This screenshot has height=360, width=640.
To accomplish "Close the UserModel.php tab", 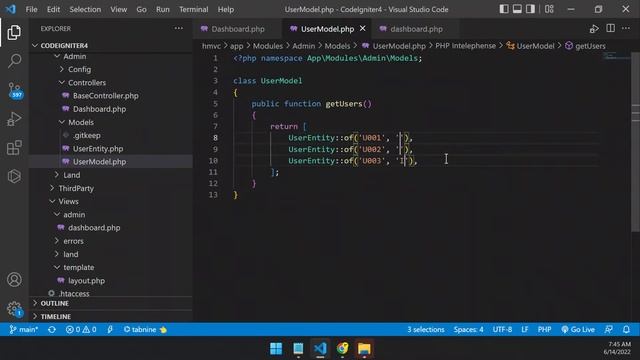I will coord(362,29).
